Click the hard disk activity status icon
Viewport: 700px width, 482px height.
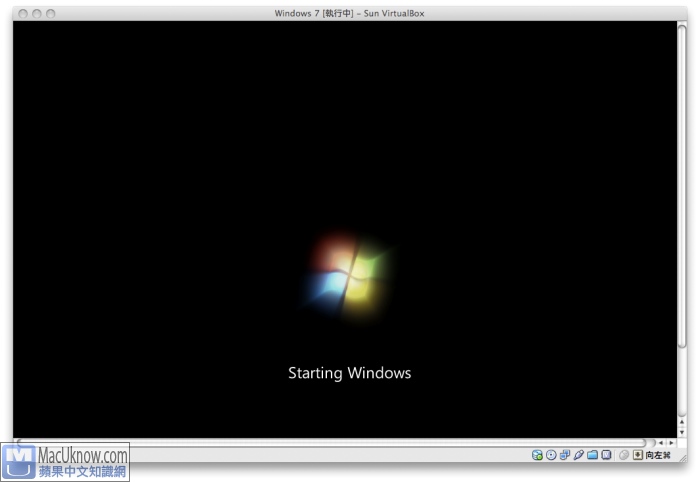point(537,455)
